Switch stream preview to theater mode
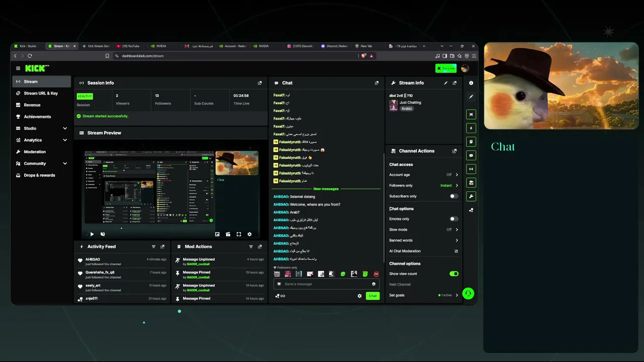This screenshot has height=362, width=644. pos(228,234)
